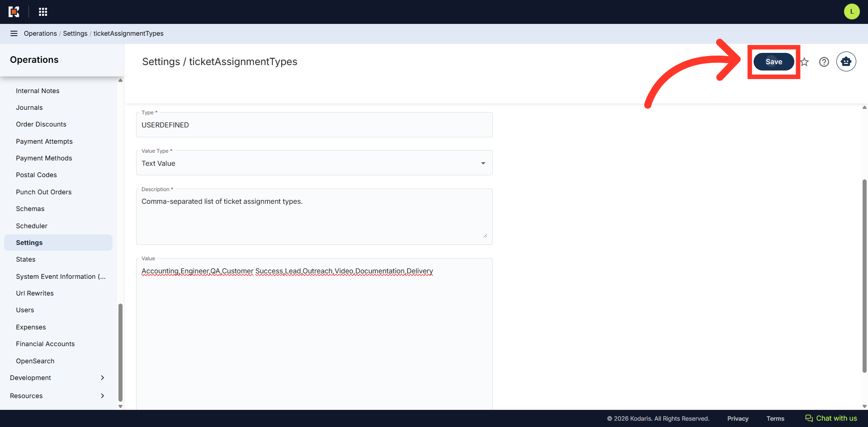The height and width of the screenshot is (427, 868).
Task: Go to Operations breadcrumb
Action: pos(40,33)
